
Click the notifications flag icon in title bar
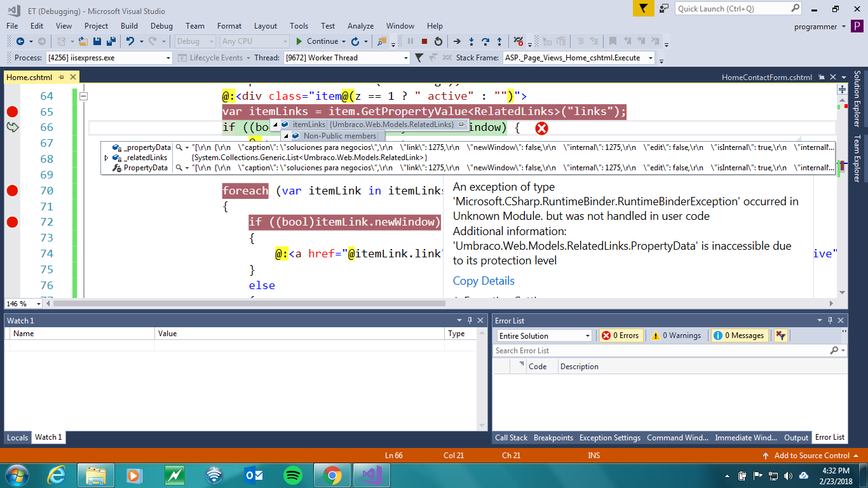[x=644, y=8]
